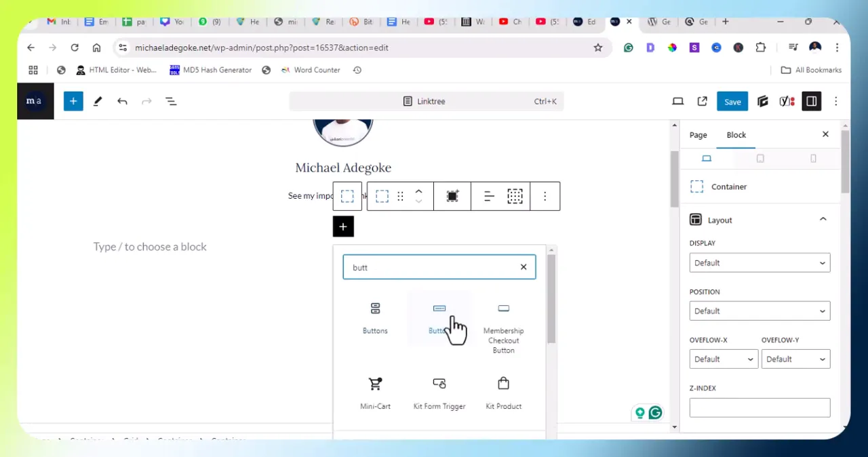This screenshot has width=868, height=457.
Task: Open the Overflow-X dropdown
Action: tap(724, 359)
